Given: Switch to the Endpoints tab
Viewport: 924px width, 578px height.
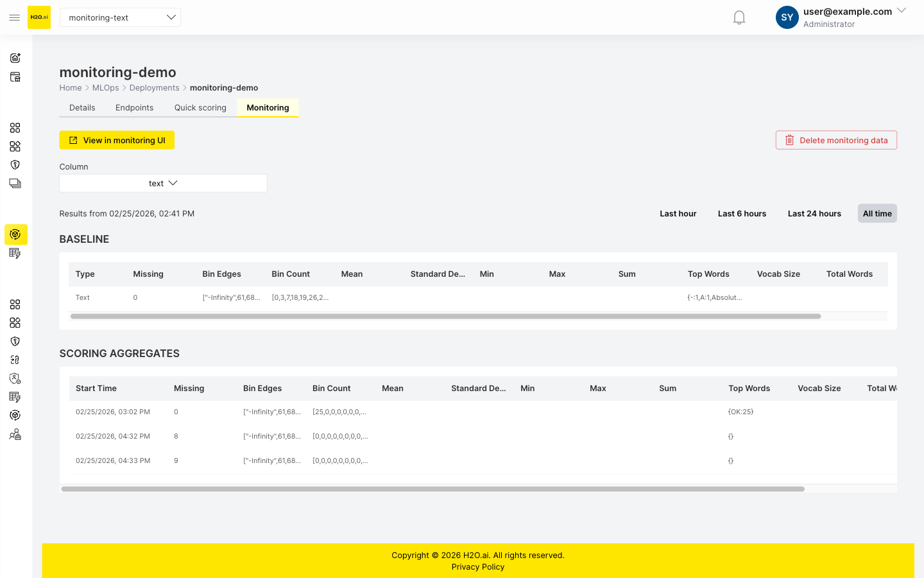Looking at the screenshot, I should point(134,107).
